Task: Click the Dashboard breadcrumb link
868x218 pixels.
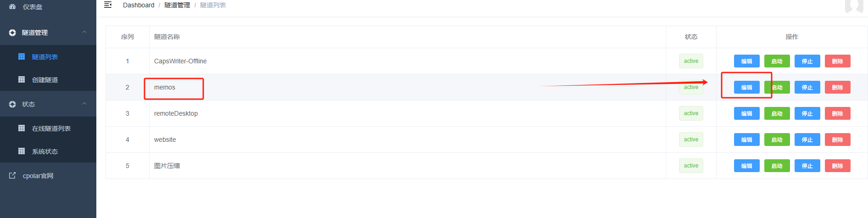Action: tap(139, 5)
